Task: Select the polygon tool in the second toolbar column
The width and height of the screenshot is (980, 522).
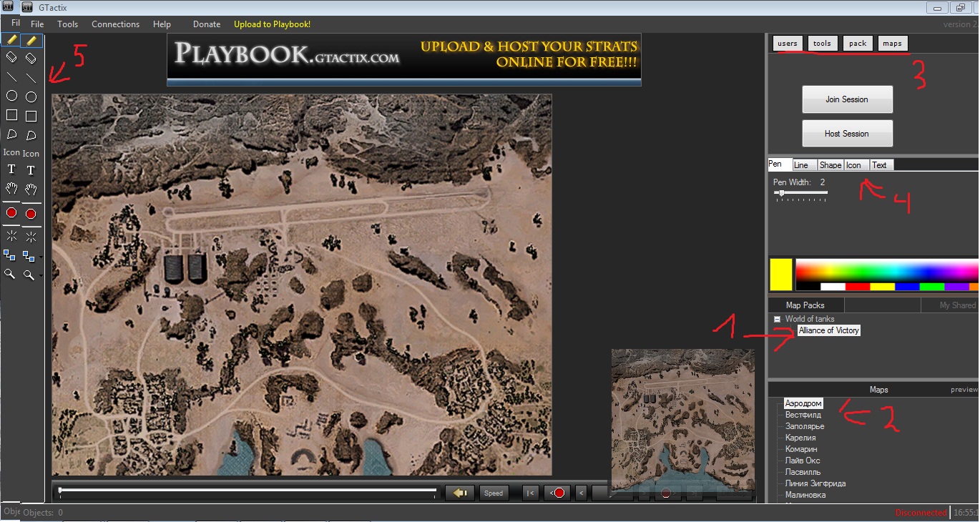Action: (x=31, y=135)
